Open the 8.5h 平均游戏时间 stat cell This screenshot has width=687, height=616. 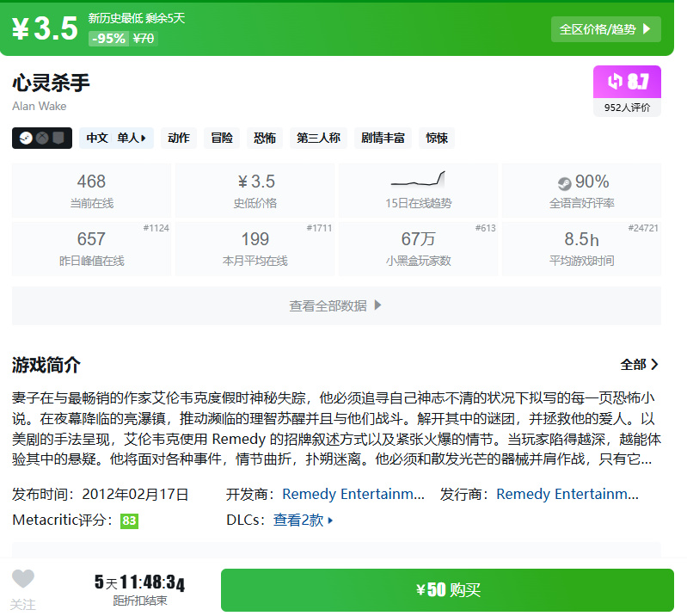click(581, 249)
